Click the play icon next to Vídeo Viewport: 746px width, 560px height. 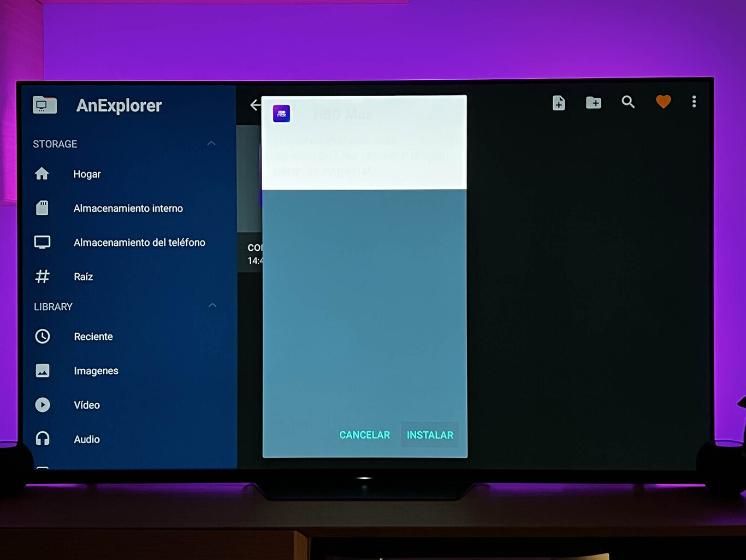click(x=43, y=405)
